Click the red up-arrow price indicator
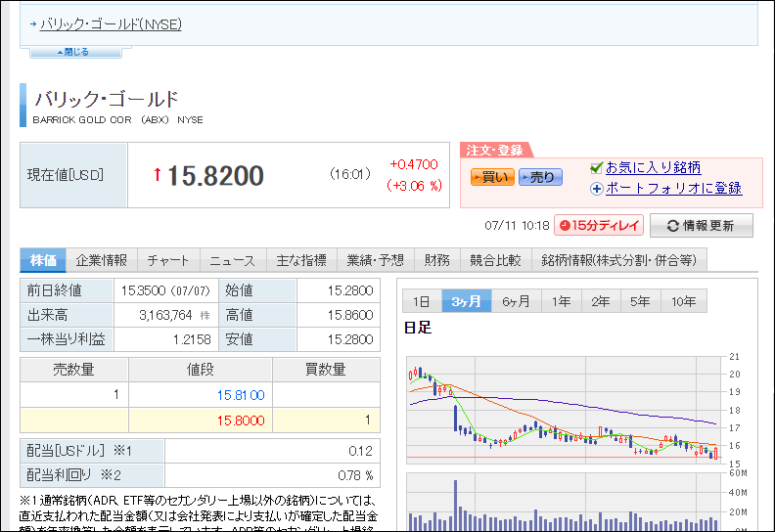Viewport: 775px width, 532px height. tap(158, 174)
